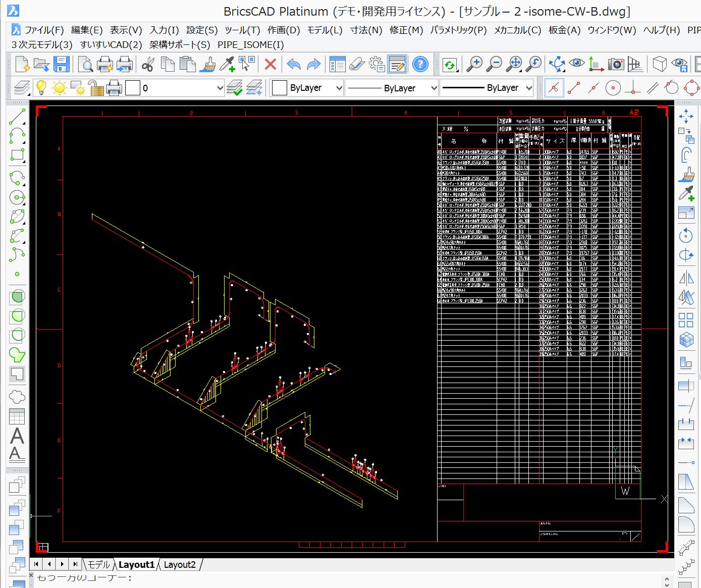Screen dimensions: 701x588
Task: Toggle layer plot printer icon
Action: [114, 88]
